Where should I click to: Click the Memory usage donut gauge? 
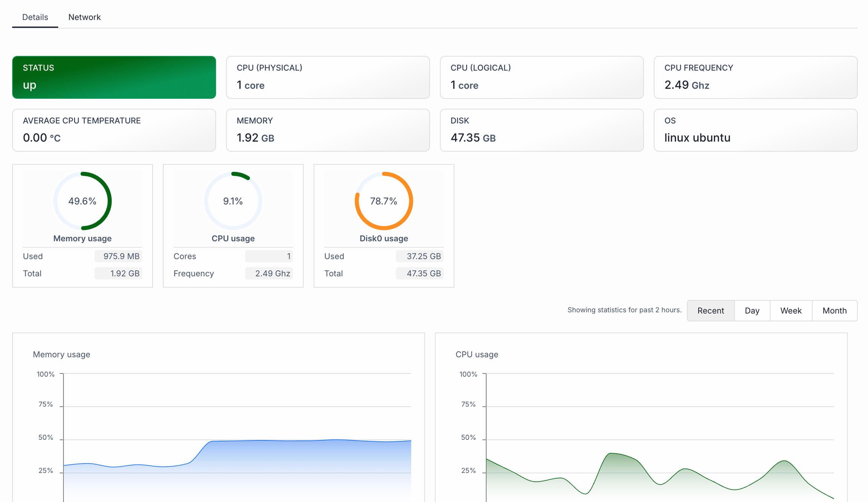[x=83, y=201]
